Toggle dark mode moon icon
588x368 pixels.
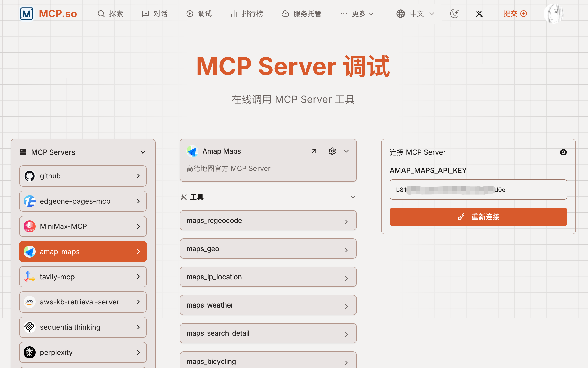tap(454, 14)
